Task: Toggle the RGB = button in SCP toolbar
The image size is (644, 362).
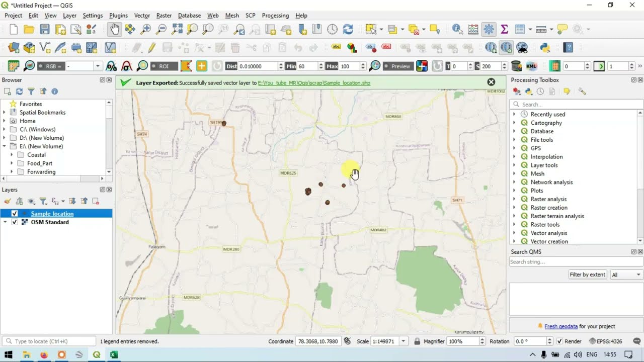Action: tap(50, 66)
